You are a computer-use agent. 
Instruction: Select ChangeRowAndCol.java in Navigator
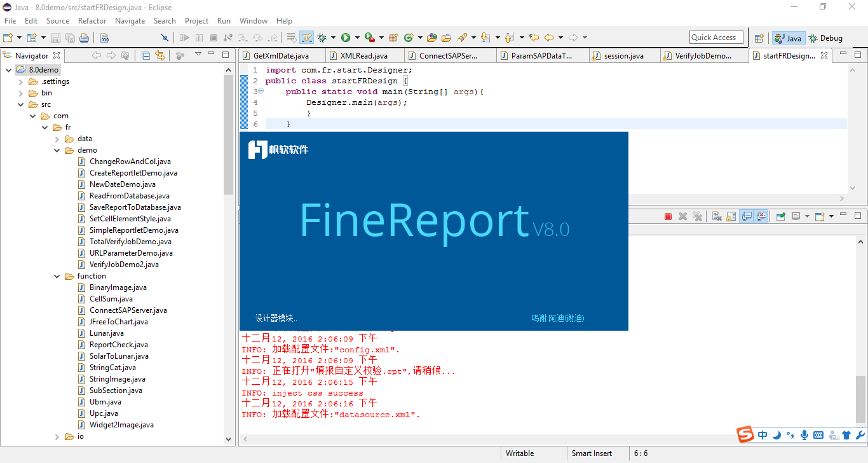pyautogui.click(x=130, y=162)
